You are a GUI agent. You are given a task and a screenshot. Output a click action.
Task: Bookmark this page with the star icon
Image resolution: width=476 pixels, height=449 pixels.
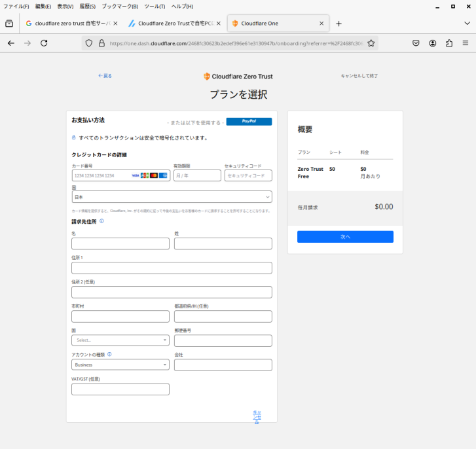[371, 43]
